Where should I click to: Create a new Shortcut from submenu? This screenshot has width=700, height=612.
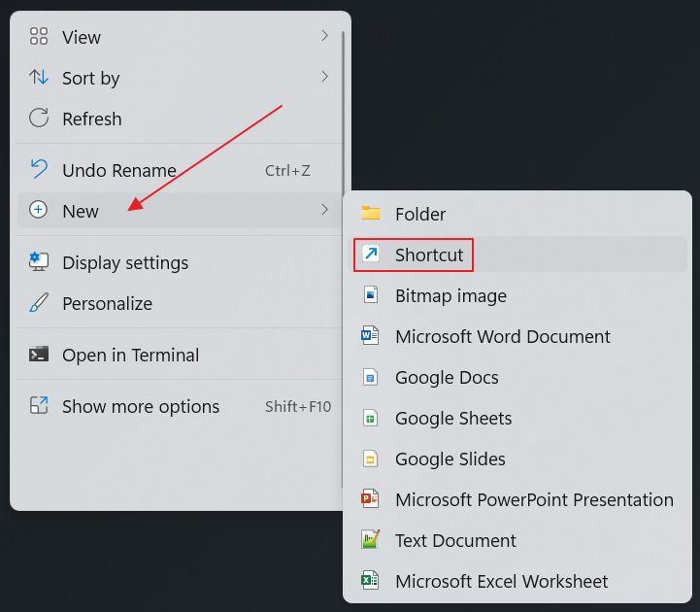pos(517,255)
